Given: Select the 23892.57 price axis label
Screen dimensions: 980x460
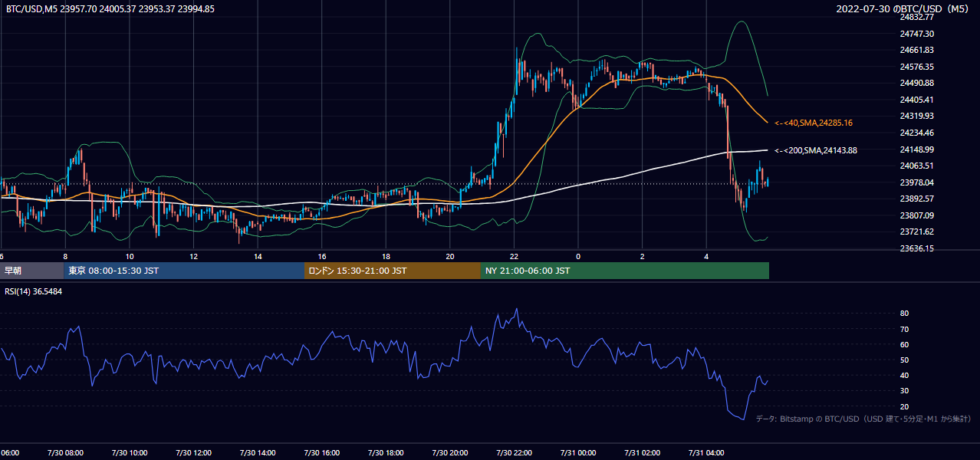Looking at the screenshot, I should point(916,199).
